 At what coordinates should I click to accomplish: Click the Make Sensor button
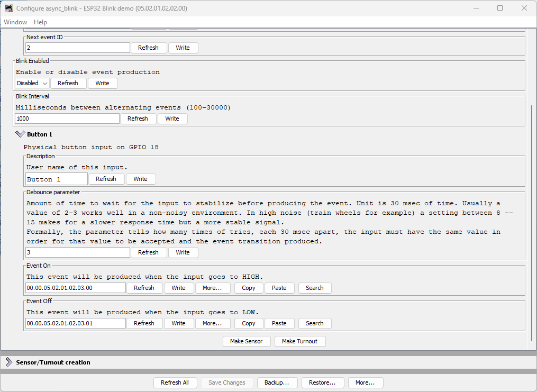click(247, 341)
